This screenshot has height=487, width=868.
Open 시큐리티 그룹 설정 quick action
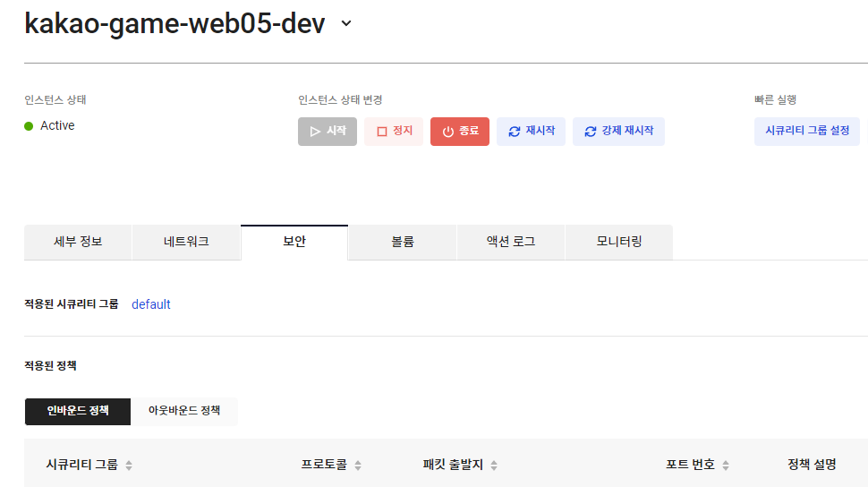806,132
